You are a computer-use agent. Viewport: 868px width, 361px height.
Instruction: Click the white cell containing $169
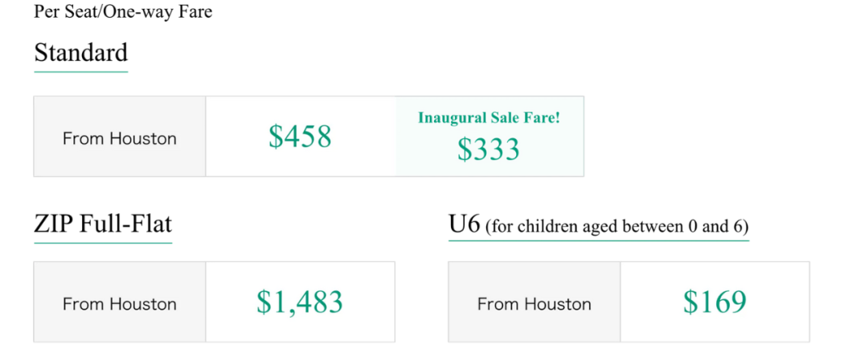pos(714,302)
